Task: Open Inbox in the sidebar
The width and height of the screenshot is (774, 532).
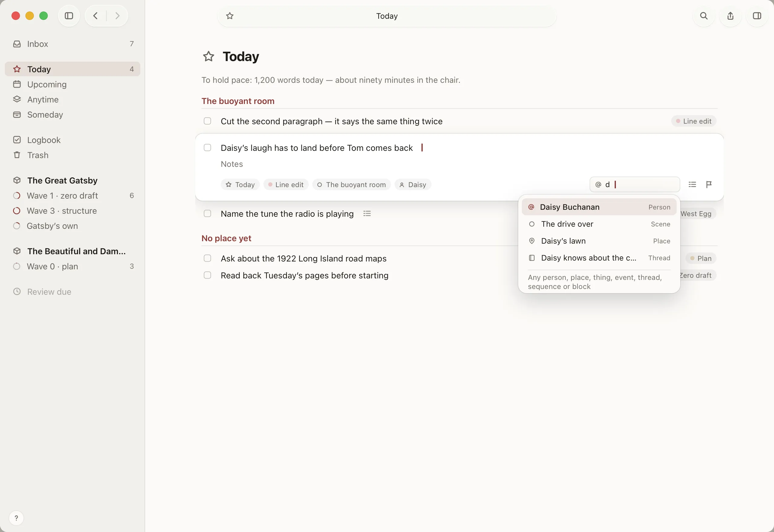Action: point(72,44)
